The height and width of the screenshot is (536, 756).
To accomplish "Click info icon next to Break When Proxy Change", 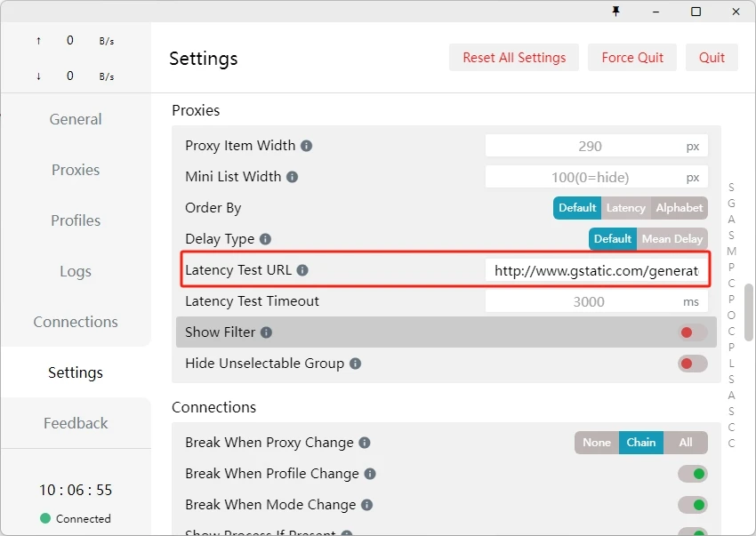I will click(365, 443).
